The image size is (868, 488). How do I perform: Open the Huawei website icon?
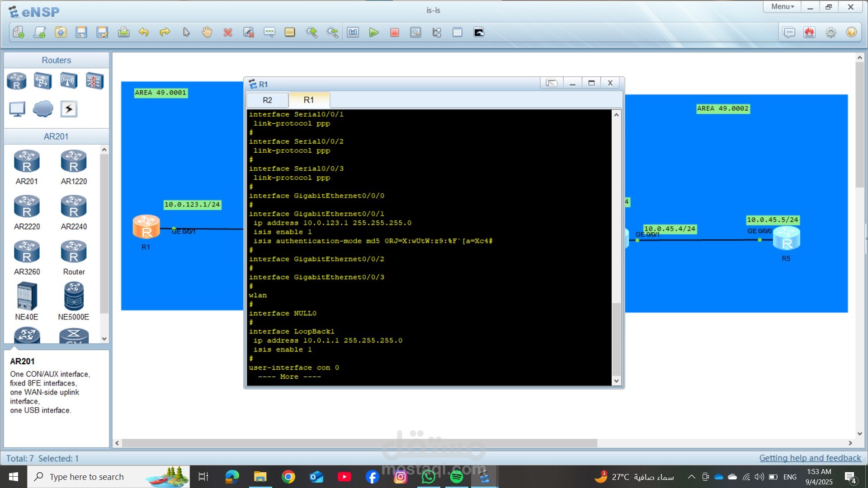click(x=810, y=32)
